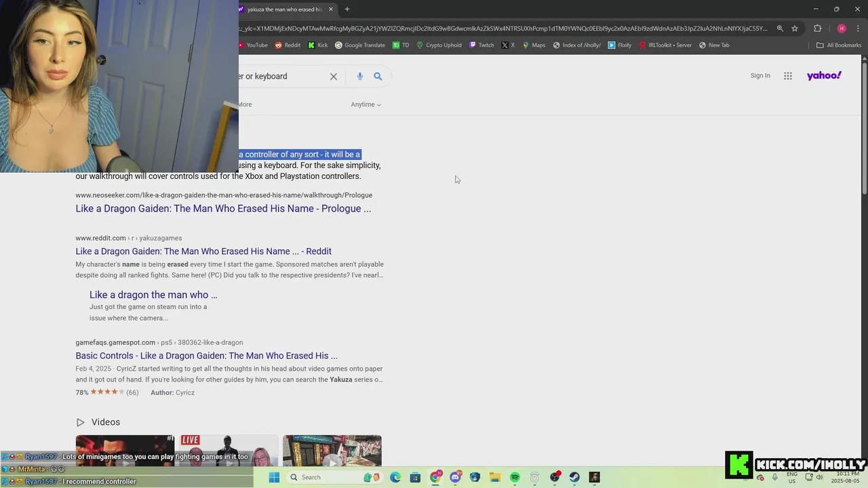Open the TD bookmark

pos(401,45)
